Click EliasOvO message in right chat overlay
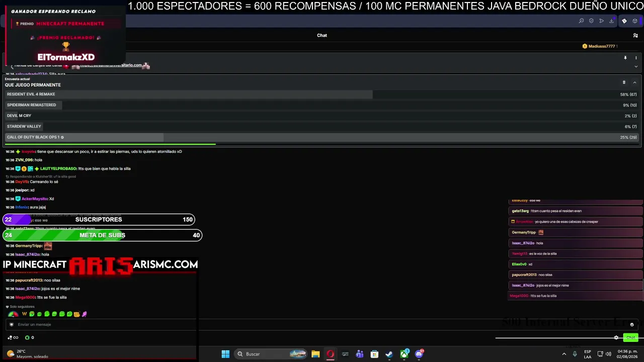 coord(576,264)
